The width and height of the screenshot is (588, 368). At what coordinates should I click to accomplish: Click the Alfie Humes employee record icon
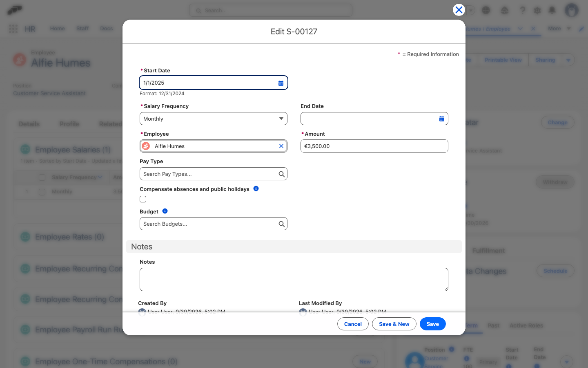20,60
